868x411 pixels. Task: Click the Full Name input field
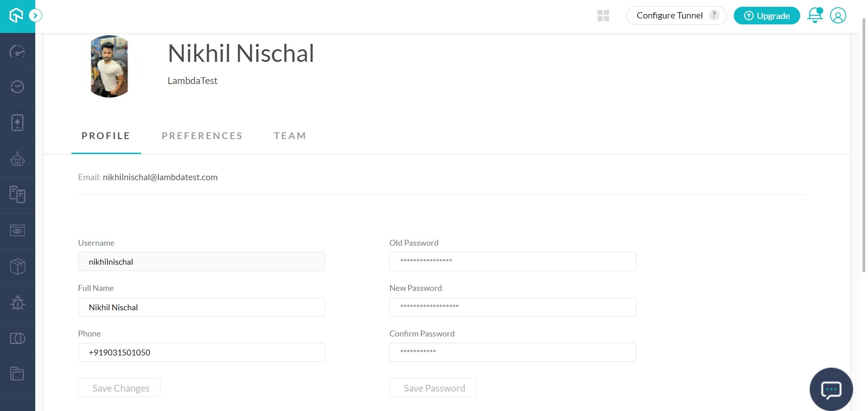point(202,307)
